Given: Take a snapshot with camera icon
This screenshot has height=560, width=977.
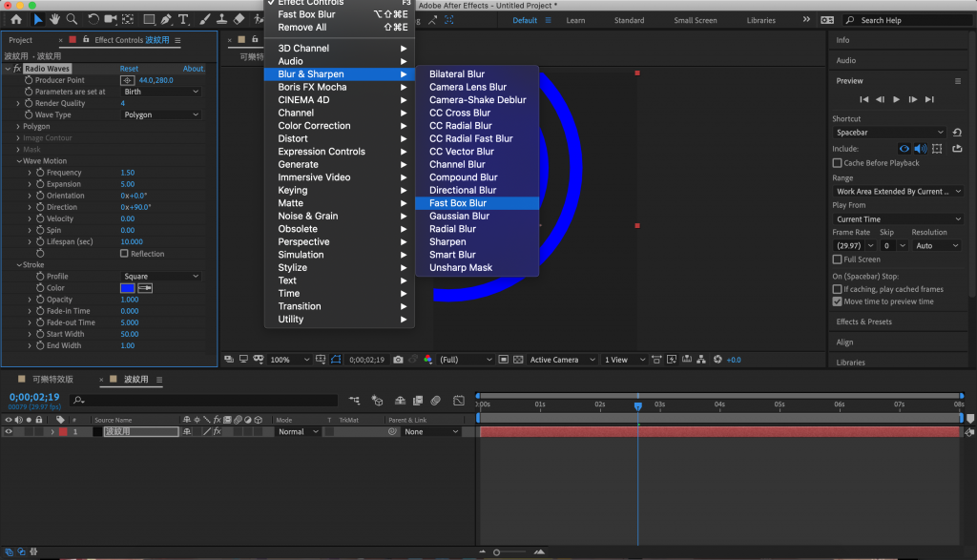Looking at the screenshot, I should coord(398,360).
